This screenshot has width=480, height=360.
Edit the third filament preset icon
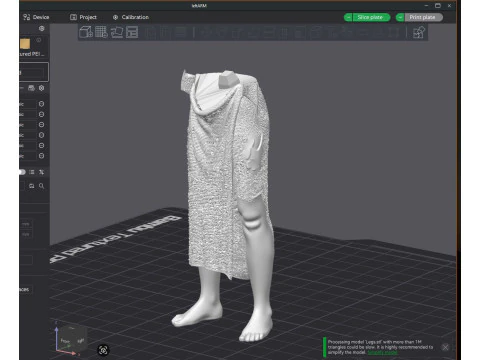tap(41, 125)
